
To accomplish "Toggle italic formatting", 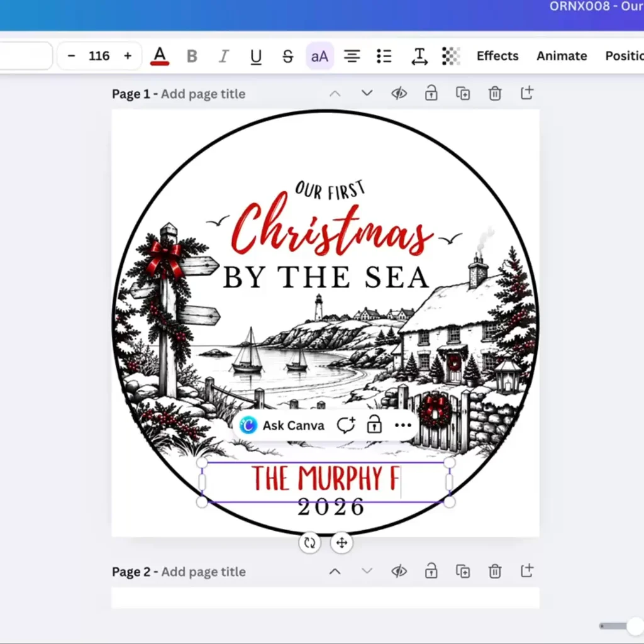I will point(224,56).
